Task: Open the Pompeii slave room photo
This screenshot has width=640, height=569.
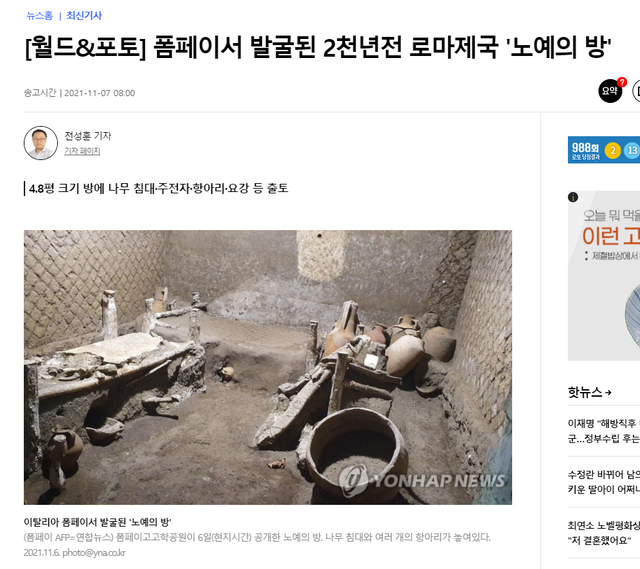Action: 268,367
